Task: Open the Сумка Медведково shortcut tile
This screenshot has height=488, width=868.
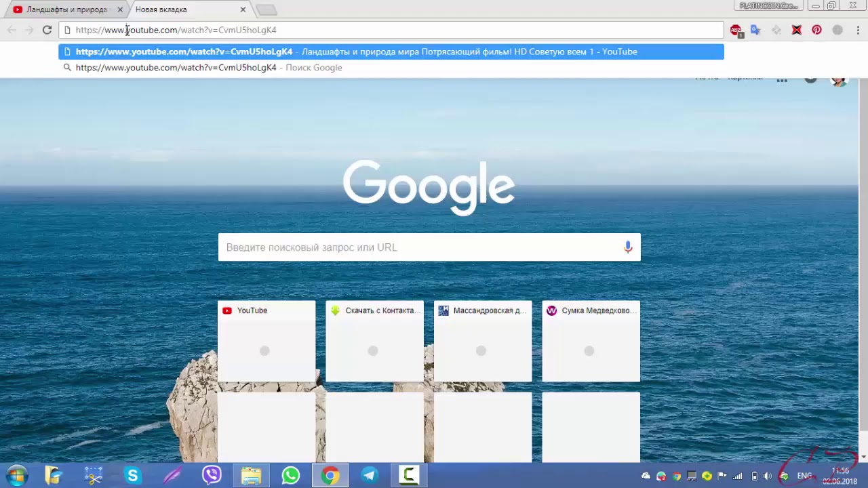Action: click(591, 342)
